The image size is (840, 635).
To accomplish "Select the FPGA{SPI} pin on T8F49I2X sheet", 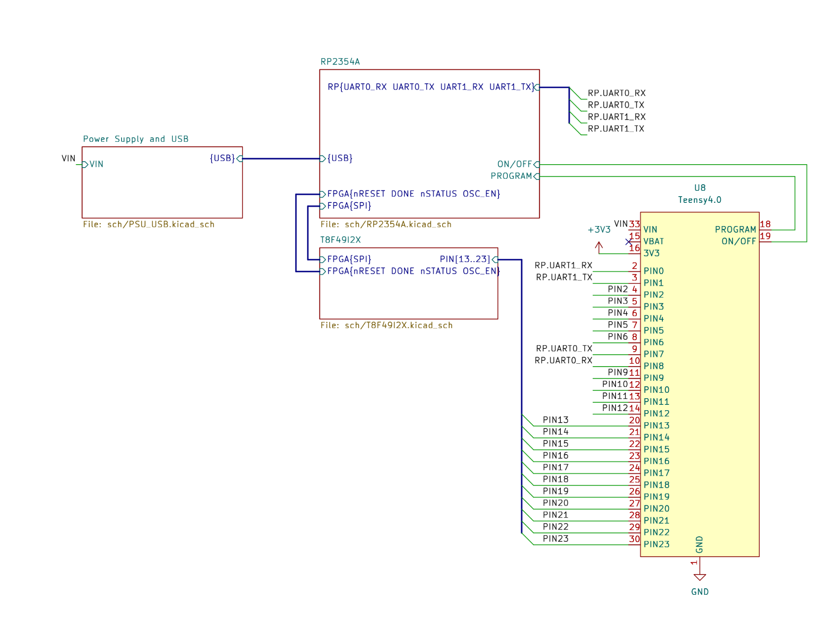I will point(346,260).
